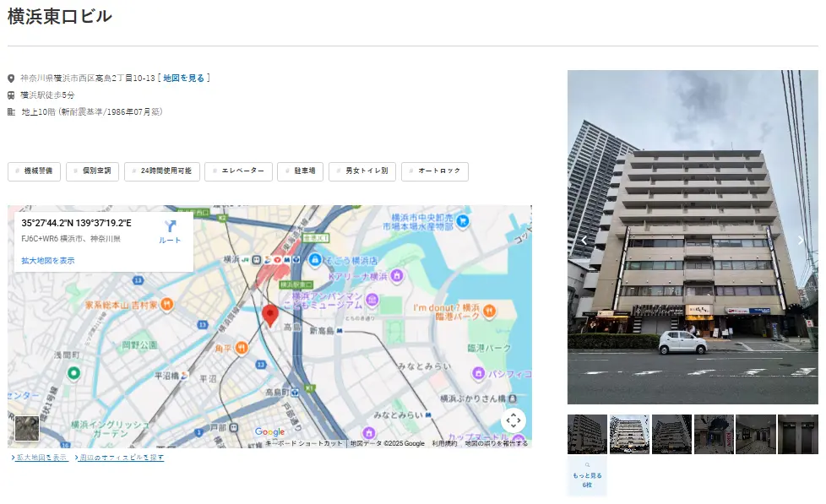Go back a photo using the left arrow
This screenshot has height=504, width=826.
[x=584, y=239]
